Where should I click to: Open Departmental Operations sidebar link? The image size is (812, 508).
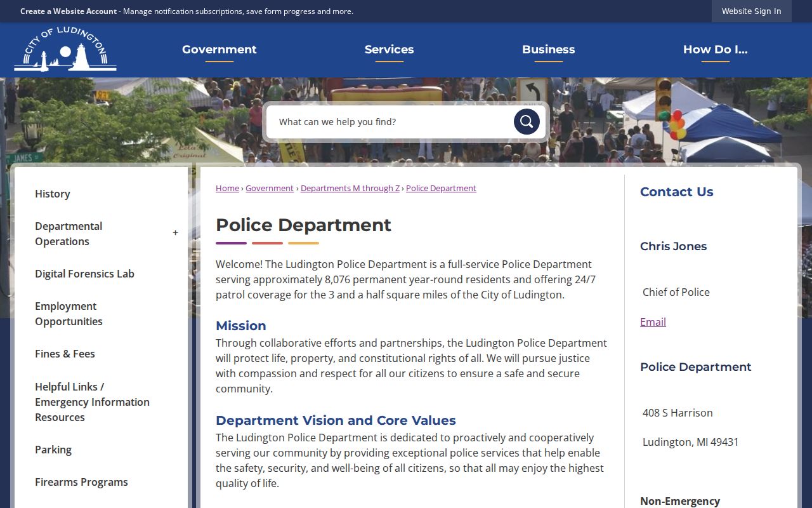point(69,234)
